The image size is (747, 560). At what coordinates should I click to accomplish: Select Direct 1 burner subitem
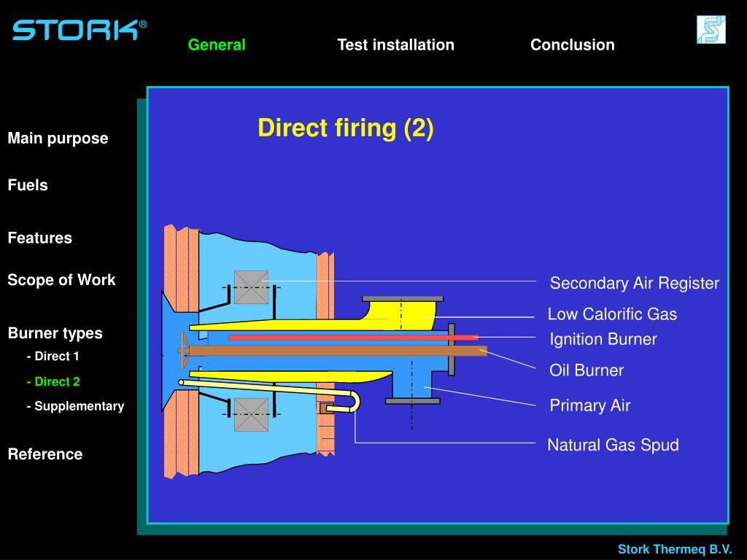(53, 357)
